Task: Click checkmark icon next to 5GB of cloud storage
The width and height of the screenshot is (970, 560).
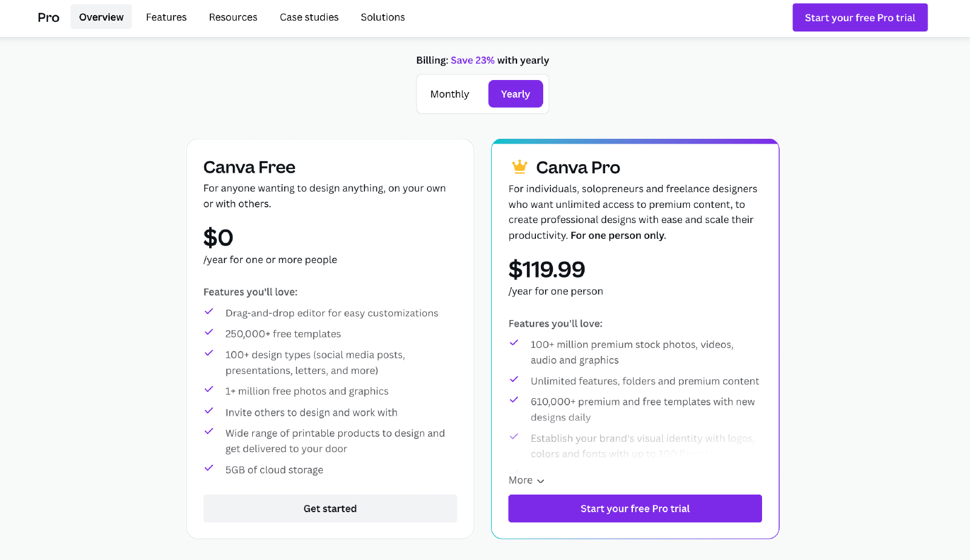Action: 209,468
